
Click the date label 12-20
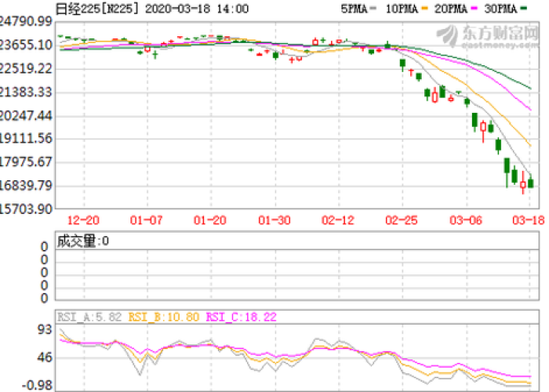[83, 220]
